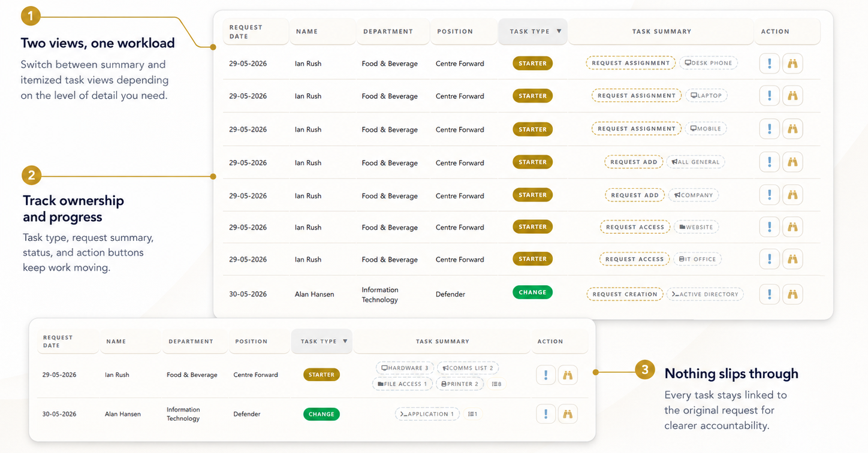This screenshot has width=868, height=453.
Task: Click the exclamation icon in the All General row
Action: [769, 162]
